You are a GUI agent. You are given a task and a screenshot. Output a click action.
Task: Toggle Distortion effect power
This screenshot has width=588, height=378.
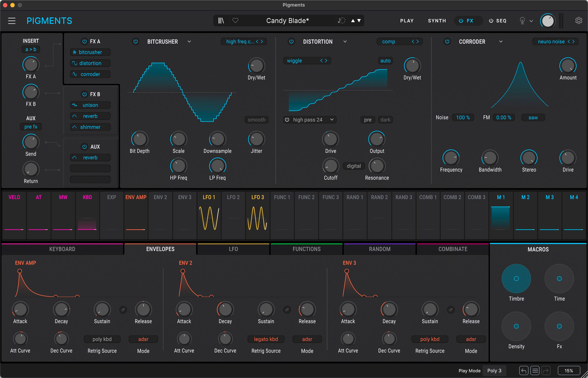coord(291,41)
